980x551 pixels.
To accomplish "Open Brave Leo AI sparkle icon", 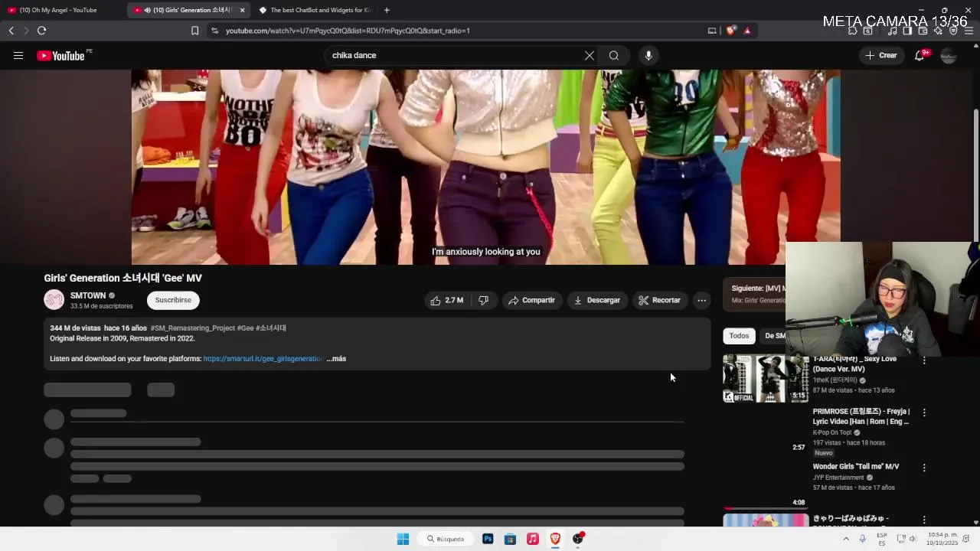I will pos(938,31).
